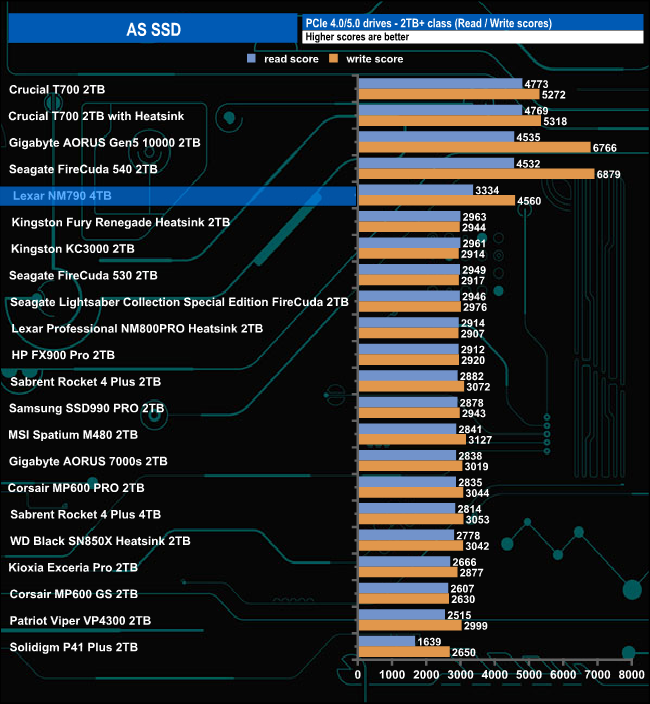Click 'Gigabyte AORUS Gen5 10000 2TB' label
Image resolution: width=650 pixels, height=704 pixels.
105,143
